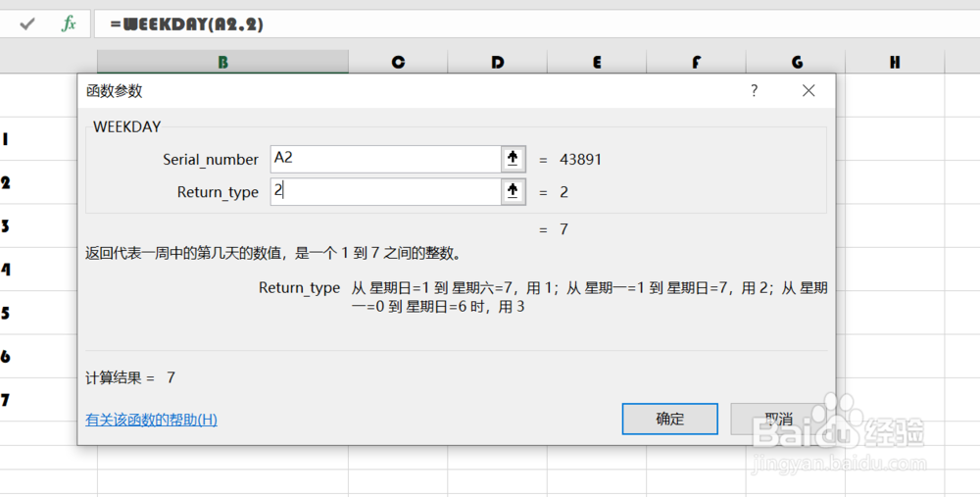Select column C header

398,62
